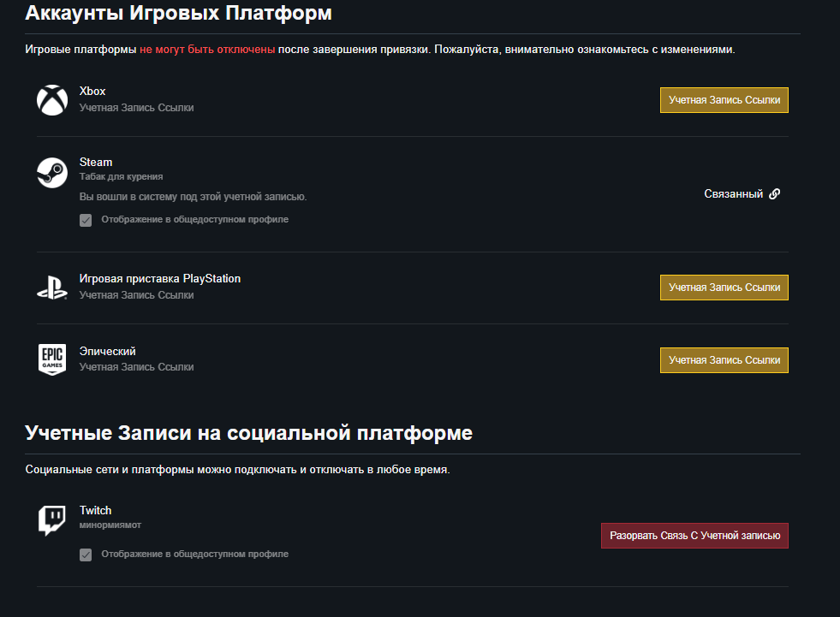The width and height of the screenshot is (840, 617).
Task: Click the Steam logo icon
Action: pos(52,172)
